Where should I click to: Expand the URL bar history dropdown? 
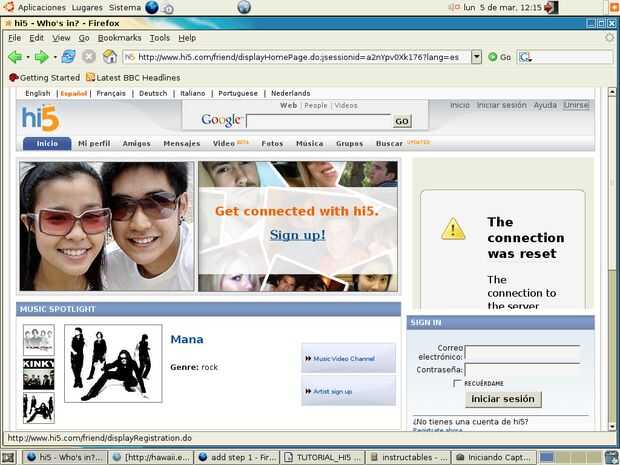tap(476, 57)
